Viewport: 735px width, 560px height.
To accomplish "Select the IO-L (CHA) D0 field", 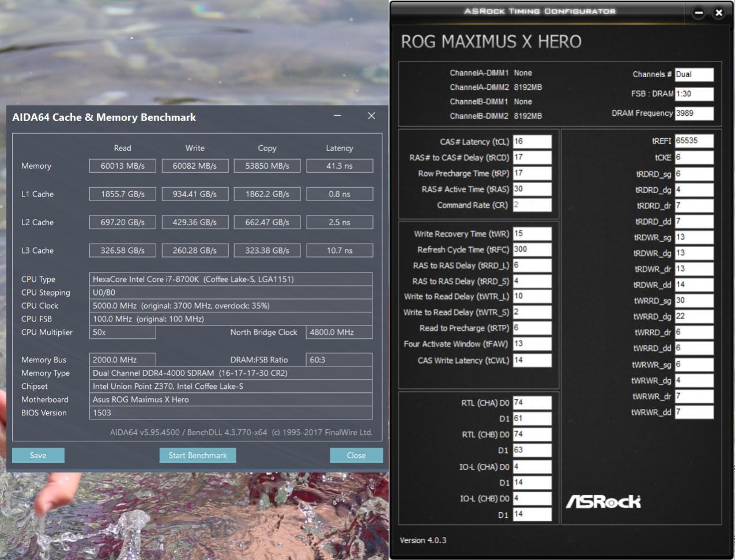I will 532,467.
